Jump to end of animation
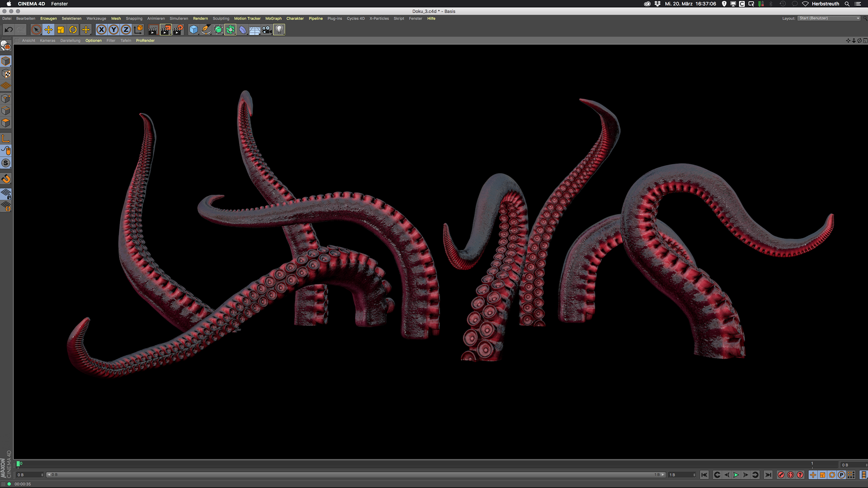868x488 pixels. [768, 475]
